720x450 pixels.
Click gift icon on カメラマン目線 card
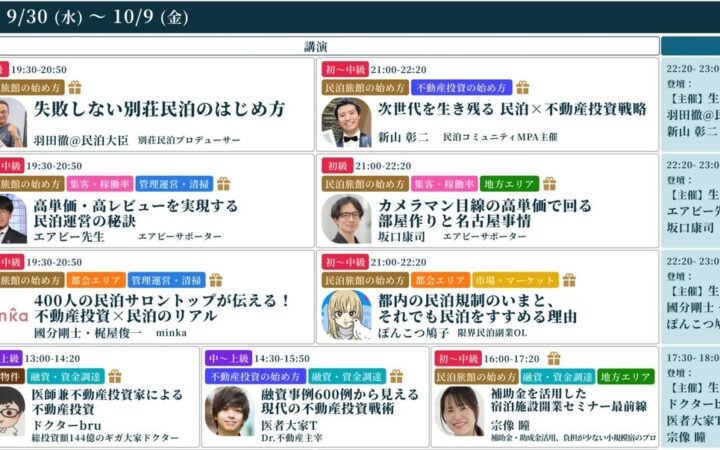click(550, 184)
